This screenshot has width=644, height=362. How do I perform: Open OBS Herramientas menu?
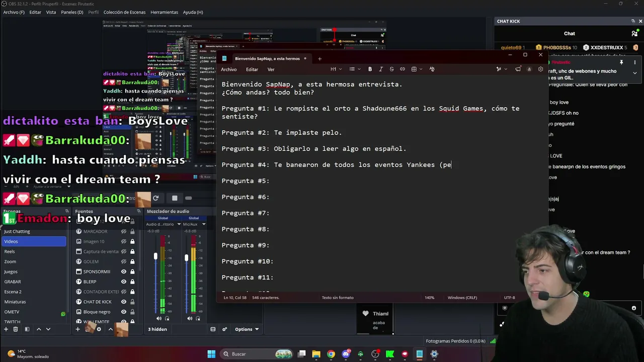coord(164,12)
